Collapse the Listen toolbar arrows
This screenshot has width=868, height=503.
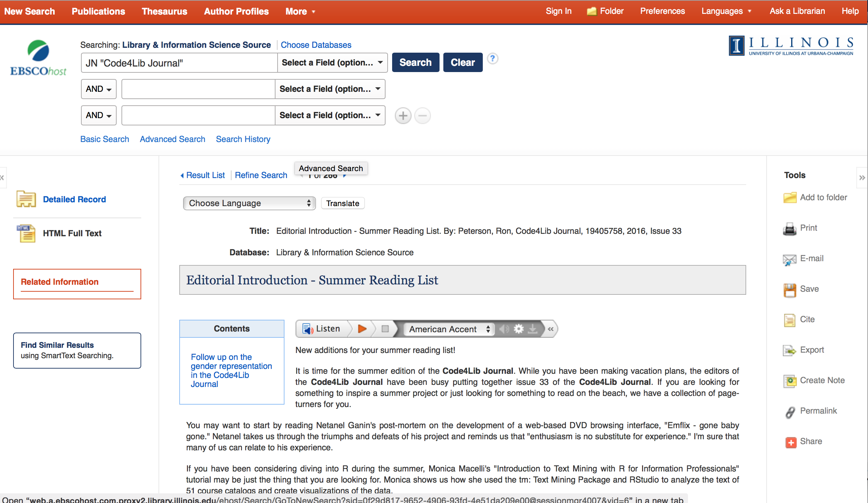(551, 329)
